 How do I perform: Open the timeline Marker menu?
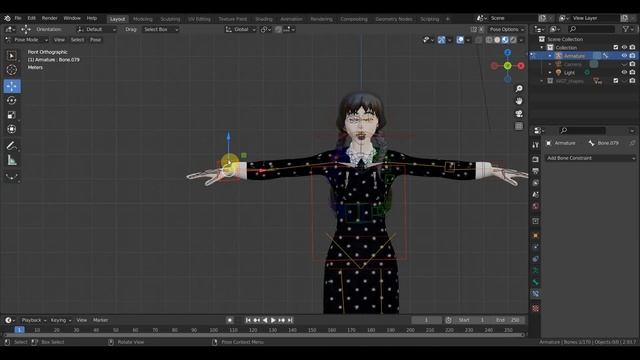100,320
